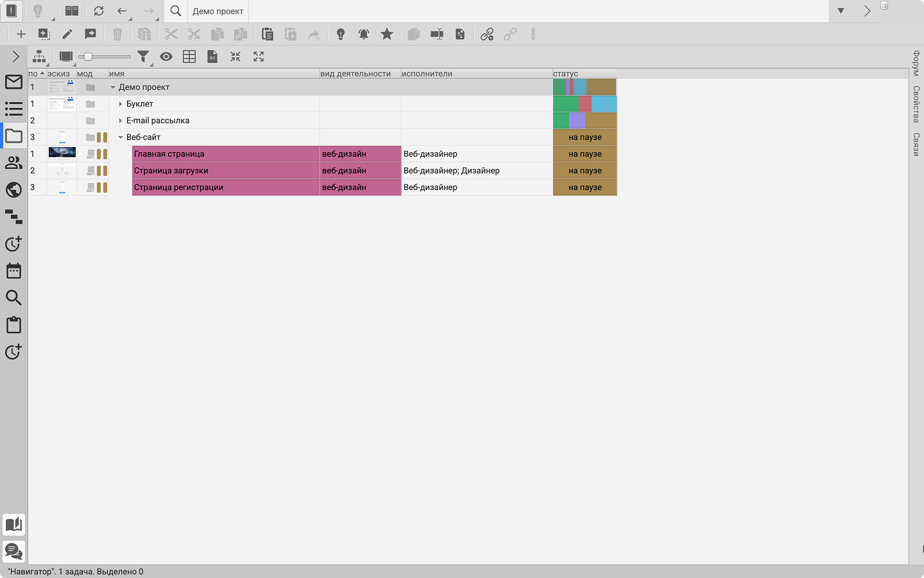Click the E-mail рассылка status color bar

585,121
